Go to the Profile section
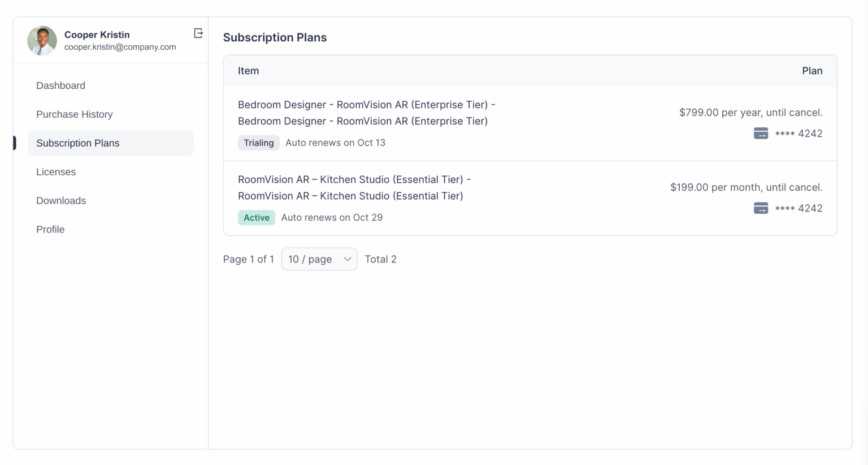 (x=50, y=229)
